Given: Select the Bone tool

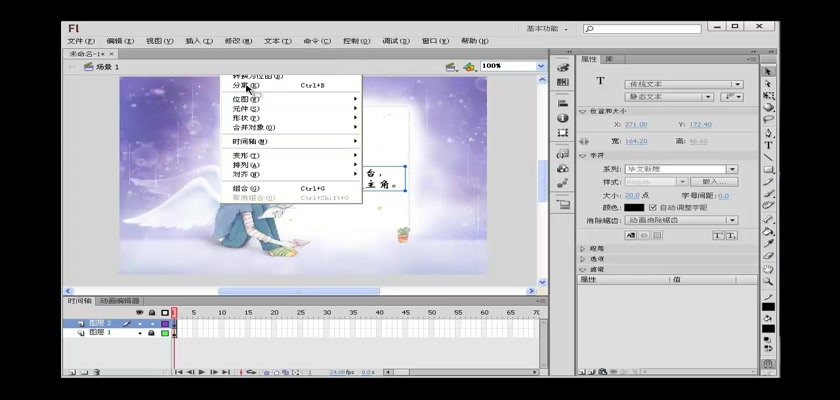Looking at the screenshot, I should coord(768,220).
